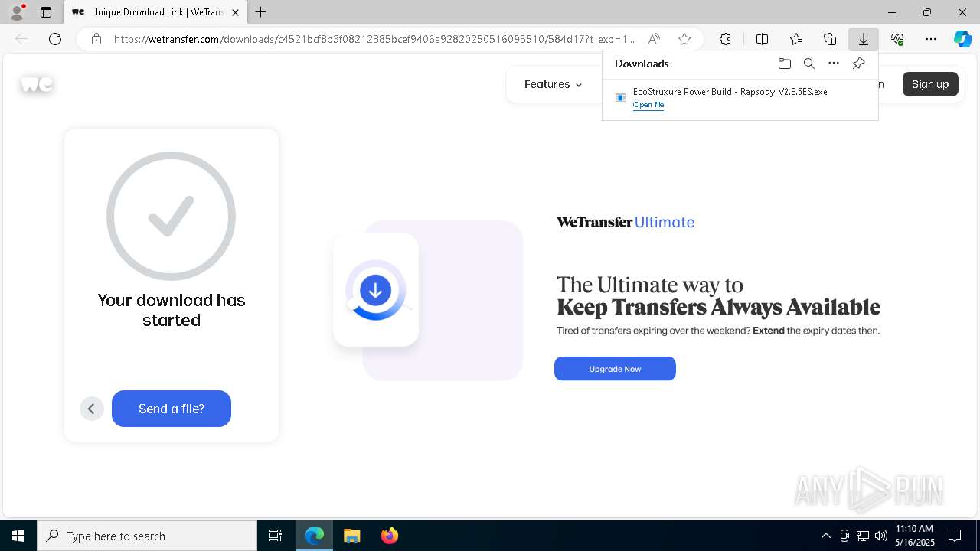Viewport: 980px width, 551px height.
Task: Launch Firefox from the taskbar
Action: click(x=389, y=536)
